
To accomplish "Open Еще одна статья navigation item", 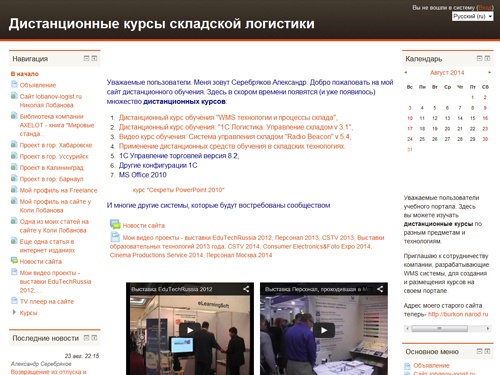I will coord(47,246).
